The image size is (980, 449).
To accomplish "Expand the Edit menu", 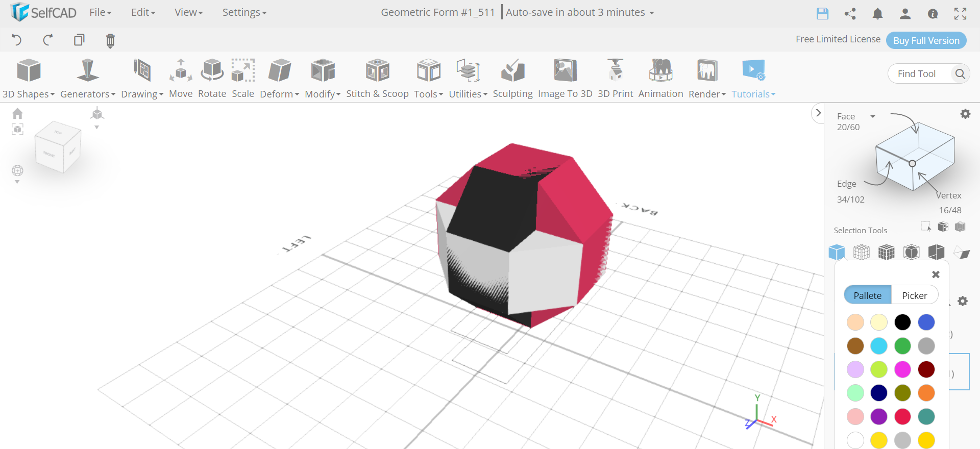I will pos(143,12).
